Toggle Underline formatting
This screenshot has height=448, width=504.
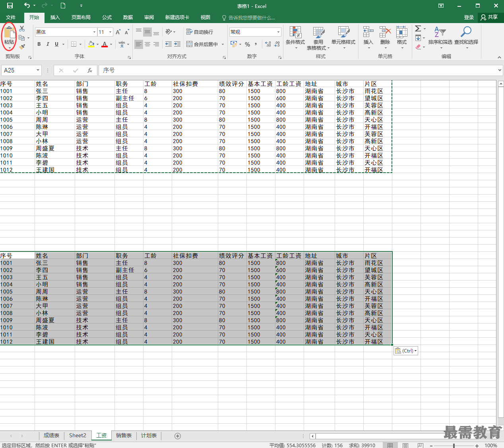(x=56, y=44)
